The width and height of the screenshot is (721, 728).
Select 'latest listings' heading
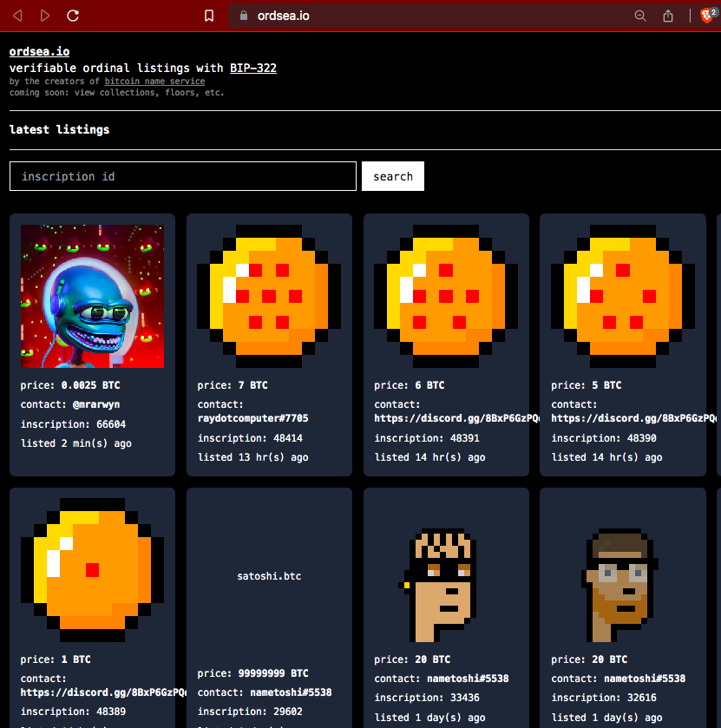(59, 129)
